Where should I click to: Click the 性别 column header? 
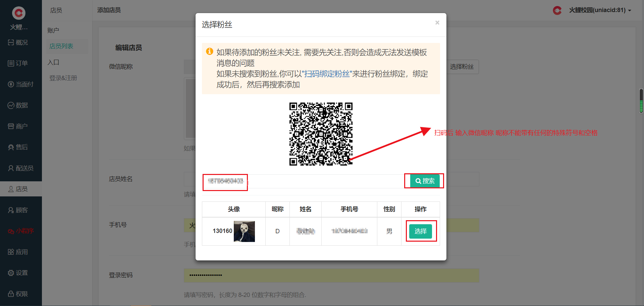(x=389, y=209)
